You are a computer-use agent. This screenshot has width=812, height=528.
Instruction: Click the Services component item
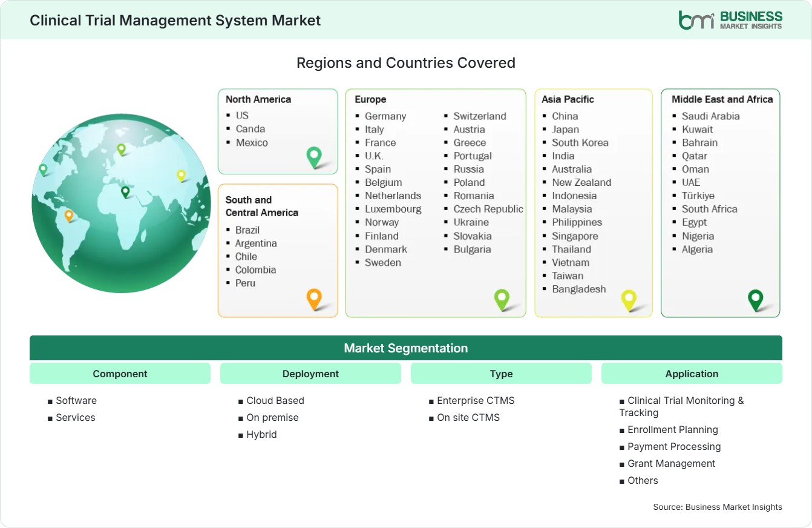click(76, 418)
